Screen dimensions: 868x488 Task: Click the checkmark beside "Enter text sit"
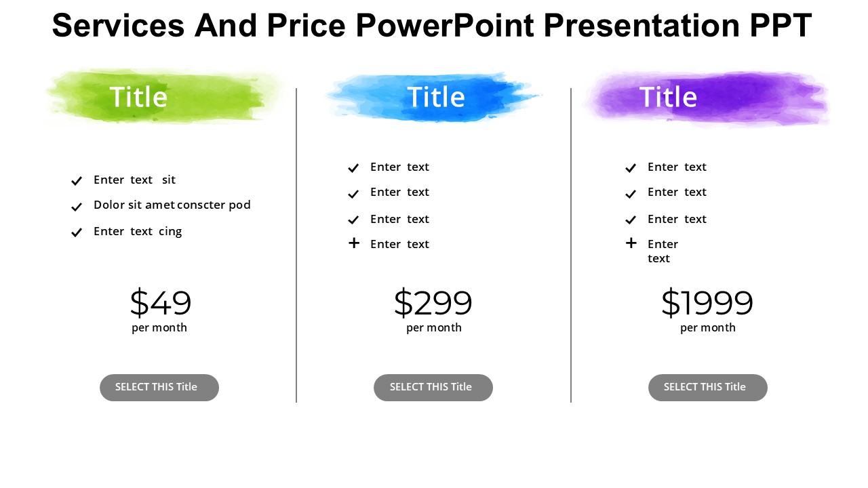(x=77, y=181)
